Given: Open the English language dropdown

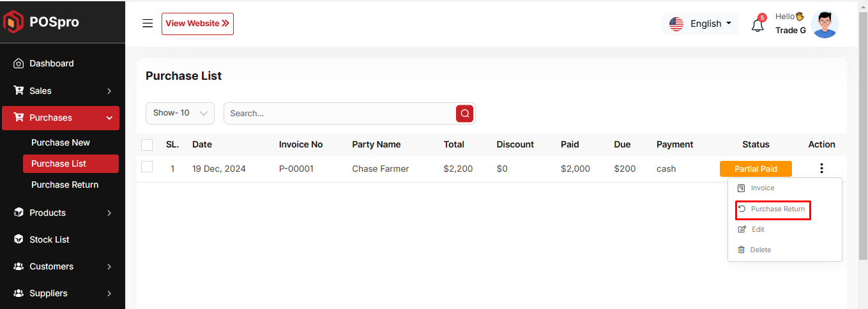Looking at the screenshot, I should [x=701, y=24].
